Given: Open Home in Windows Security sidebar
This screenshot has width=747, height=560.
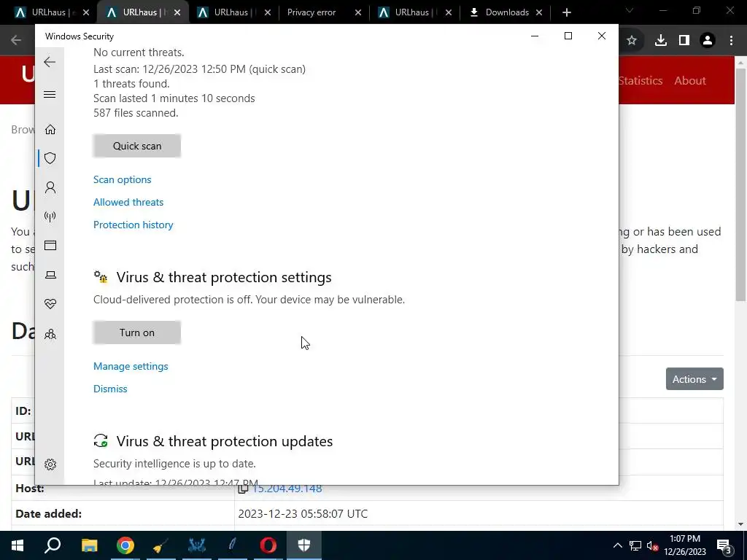Looking at the screenshot, I should 50,130.
